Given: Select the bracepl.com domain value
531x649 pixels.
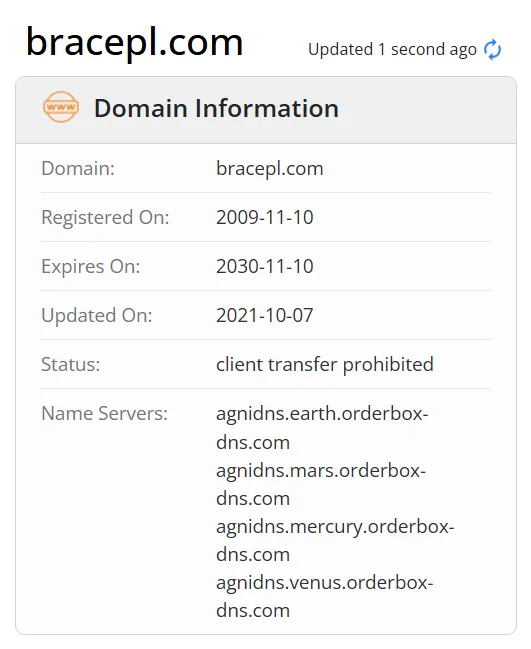Looking at the screenshot, I should tap(269, 169).
